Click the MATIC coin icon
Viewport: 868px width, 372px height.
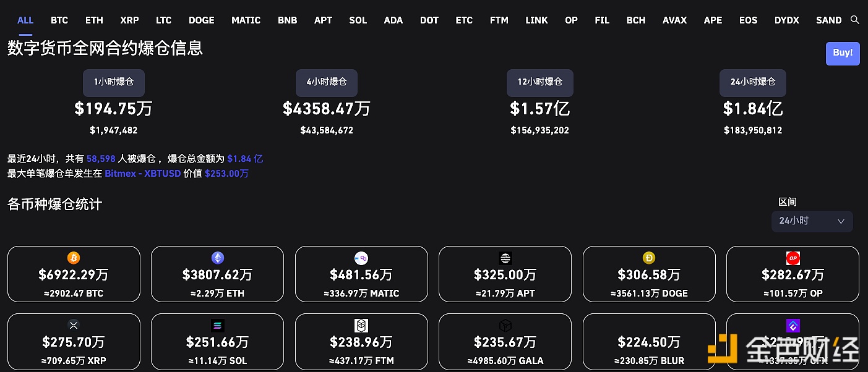(x=361, y=258)
